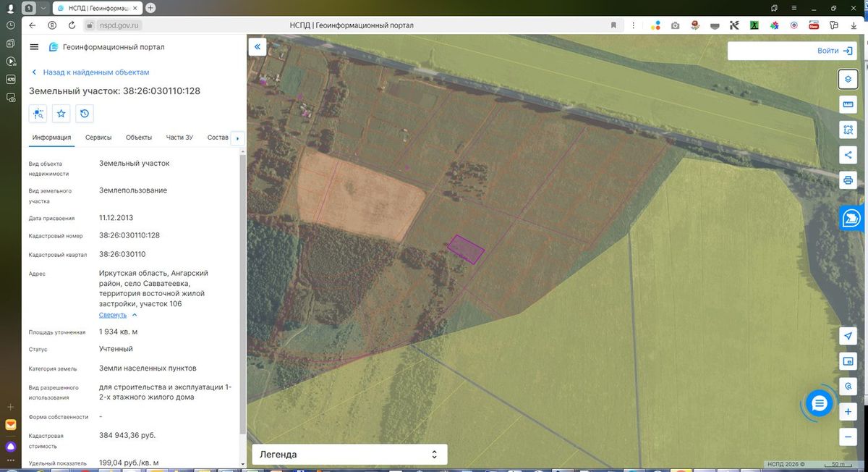Switch to the Сервисы tab
The image size is (868, 472).
click(x=98, y=138)
